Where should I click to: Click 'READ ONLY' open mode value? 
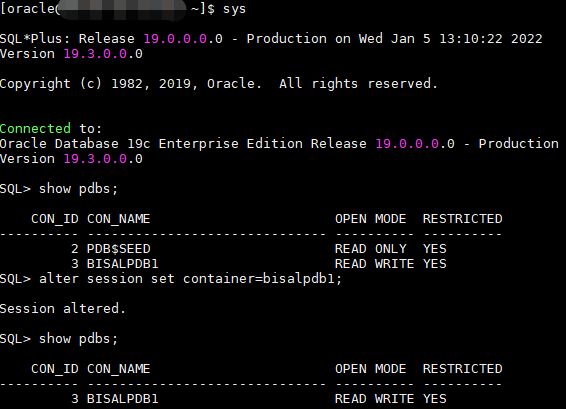(370, 249)
